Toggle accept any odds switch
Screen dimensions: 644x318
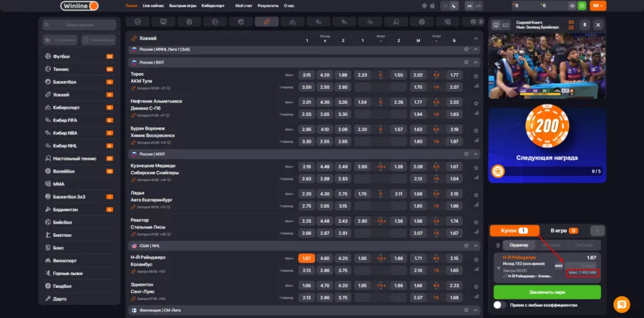click(500, 304)
